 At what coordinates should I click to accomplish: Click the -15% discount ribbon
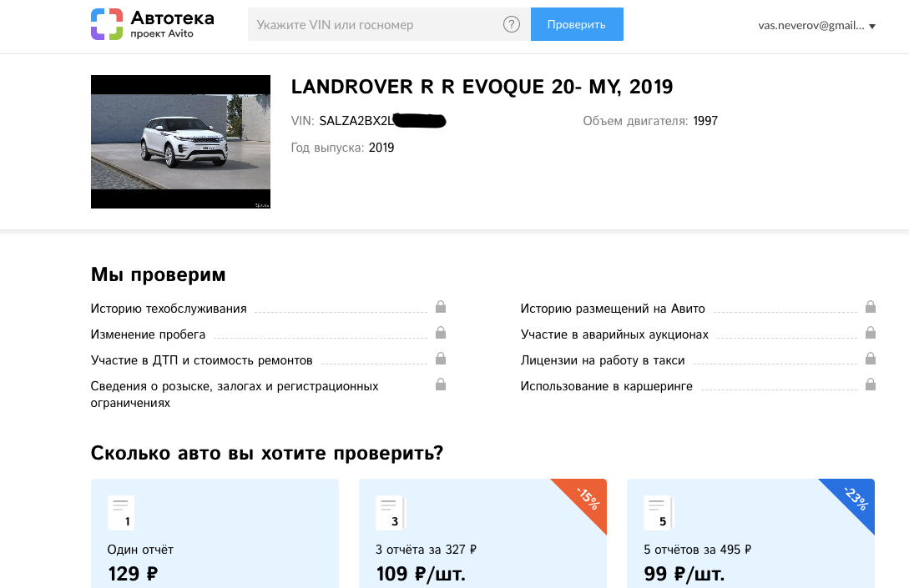586,498
